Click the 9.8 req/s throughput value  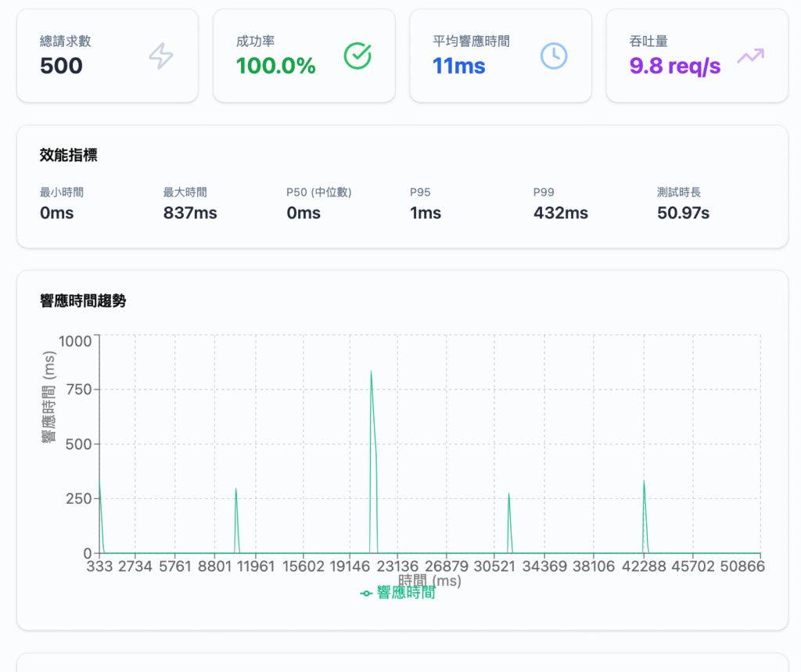[674, 66]
